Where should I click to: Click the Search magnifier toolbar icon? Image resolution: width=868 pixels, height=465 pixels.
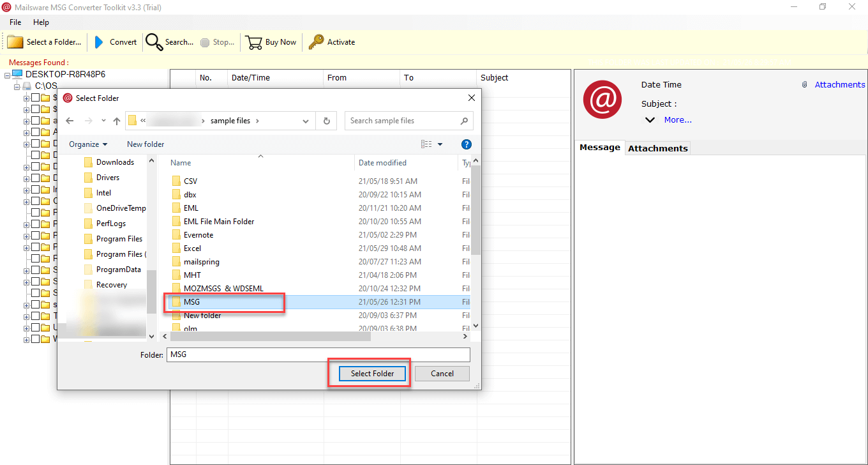coord(154,42)
